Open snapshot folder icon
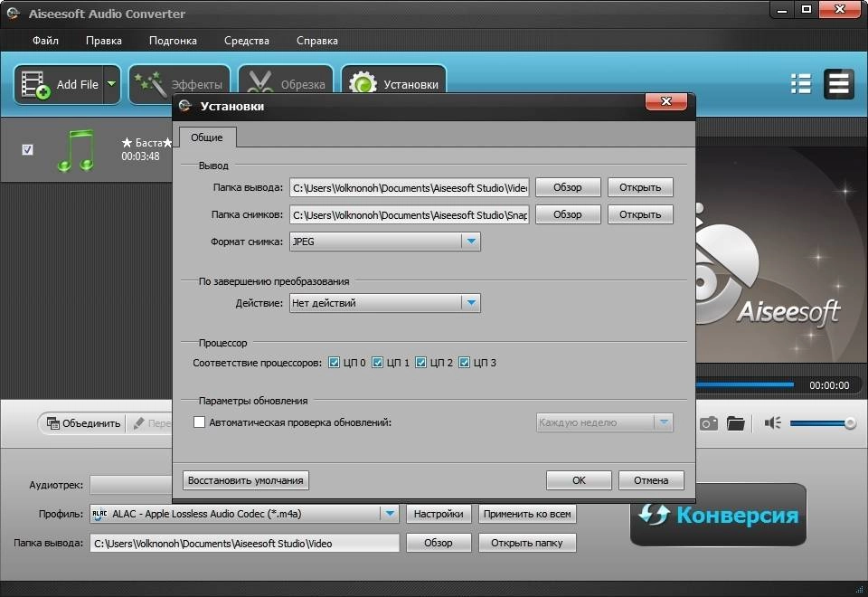 pyautogui.click(x=736, y=423)
